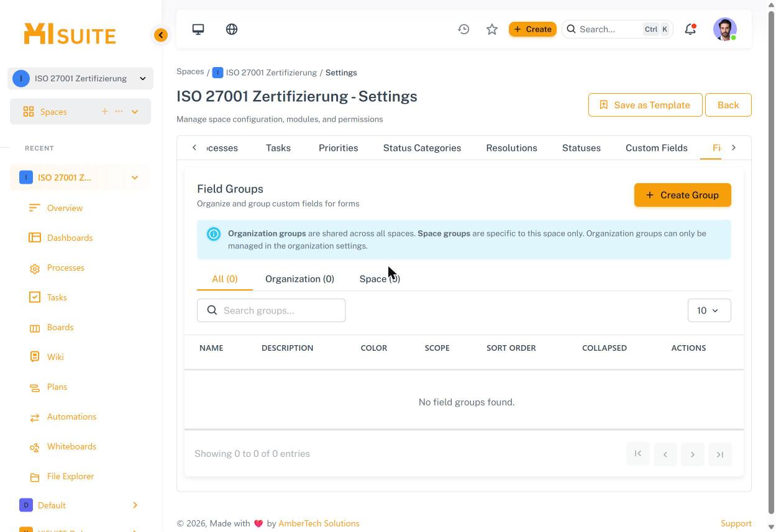Collapse the ISO 27001 Z... recent space
776x532 pixels.
(135, 178)
